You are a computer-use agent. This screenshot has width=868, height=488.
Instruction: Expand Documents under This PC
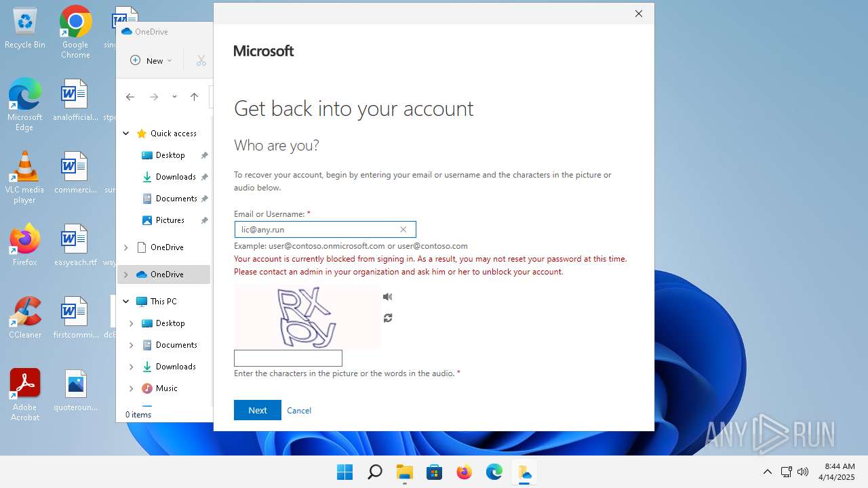tap(132, 345)
